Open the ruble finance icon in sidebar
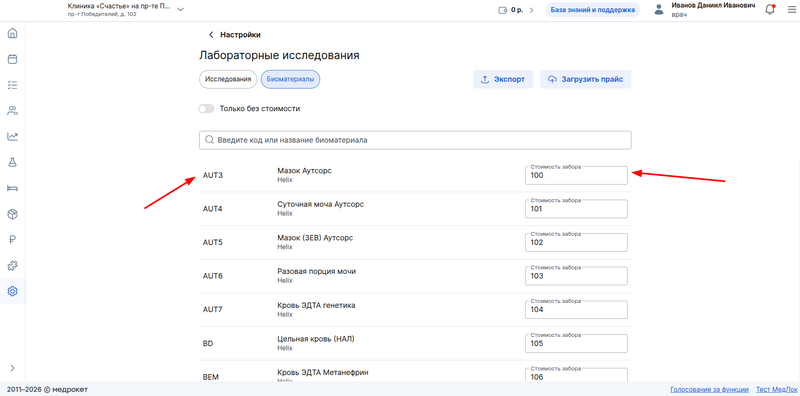Viewport: 800px width, 396px height. coord(13,240)
